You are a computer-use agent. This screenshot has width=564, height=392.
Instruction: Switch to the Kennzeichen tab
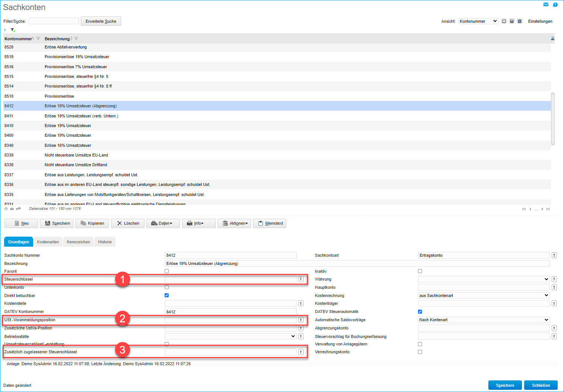[x=78, y=242]
